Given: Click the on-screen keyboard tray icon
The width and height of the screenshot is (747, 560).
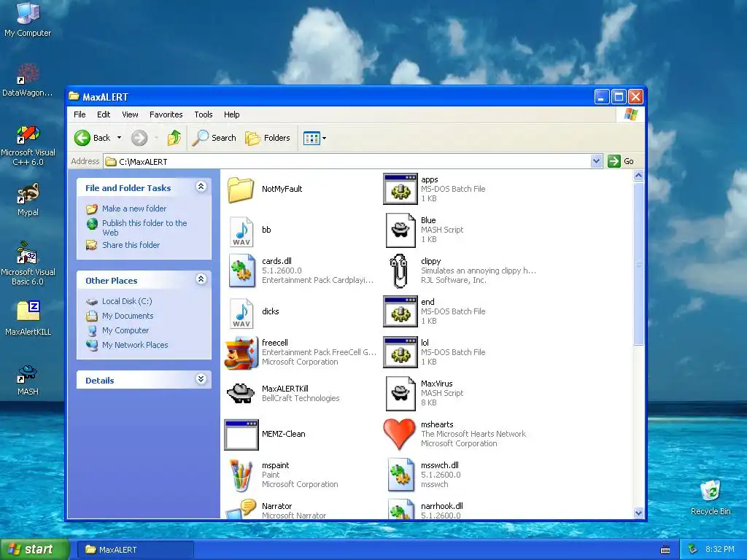Looking at the screenshot, I should point(665,550).
